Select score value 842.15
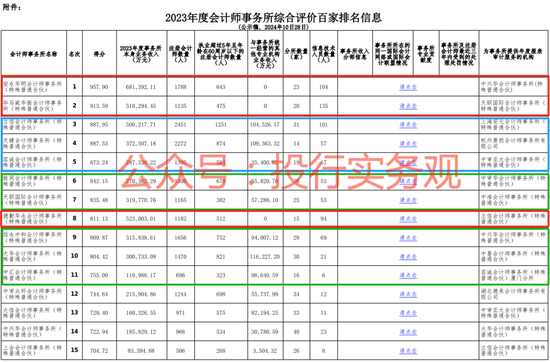The image size is (550, 362). pyautogui.click(x=99, y=181)
